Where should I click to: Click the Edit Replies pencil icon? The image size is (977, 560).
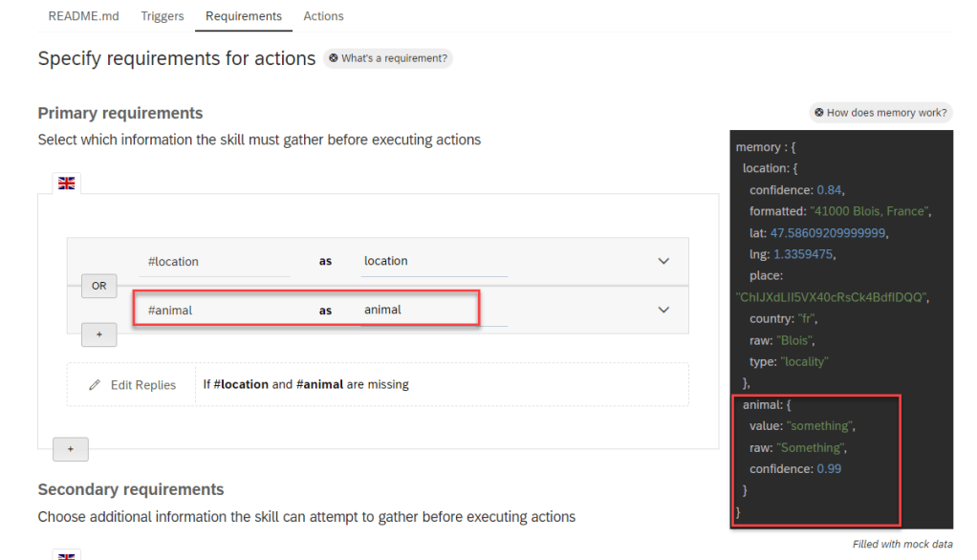tap(95, 385)
